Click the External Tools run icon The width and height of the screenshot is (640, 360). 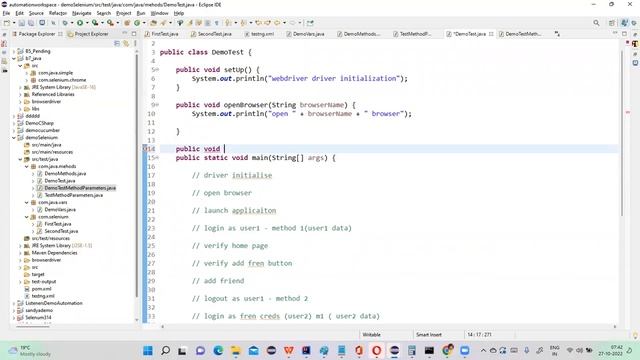pyautogui.click(x=110, y=23)
